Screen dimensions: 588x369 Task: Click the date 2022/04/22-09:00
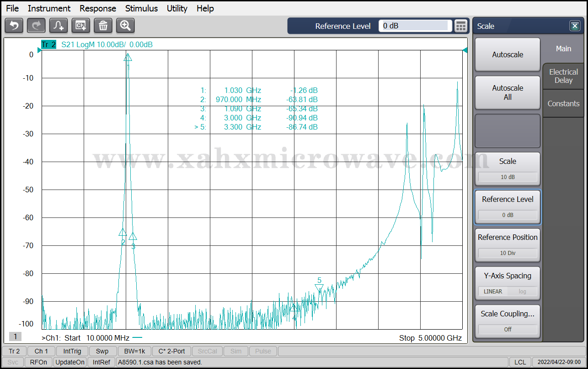[559, 362]
